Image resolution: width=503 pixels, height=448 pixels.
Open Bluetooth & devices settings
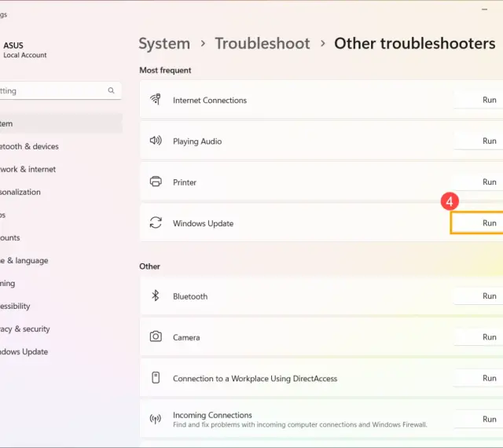[29, 146]
